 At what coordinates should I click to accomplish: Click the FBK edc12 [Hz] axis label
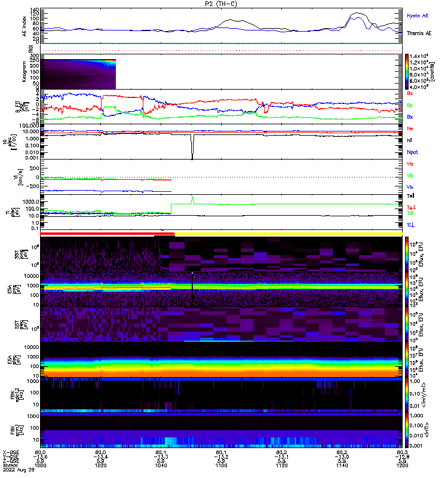[x=17, y=395]
